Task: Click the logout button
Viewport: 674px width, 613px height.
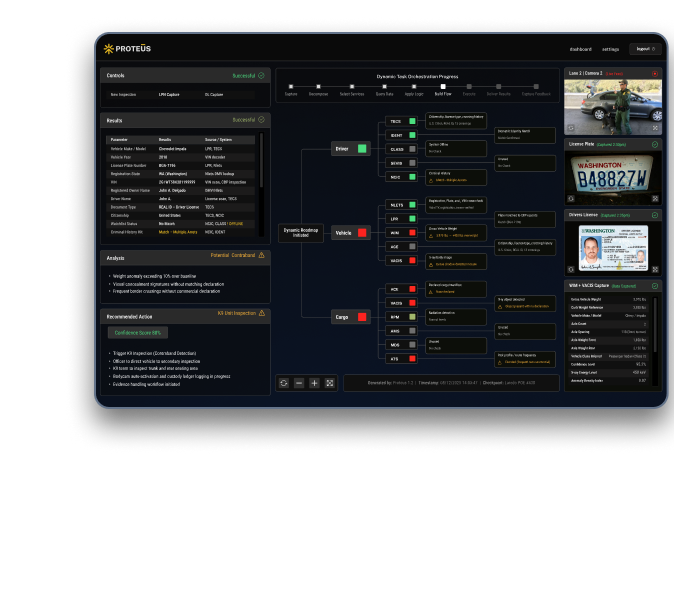Action: coord(645,48)
